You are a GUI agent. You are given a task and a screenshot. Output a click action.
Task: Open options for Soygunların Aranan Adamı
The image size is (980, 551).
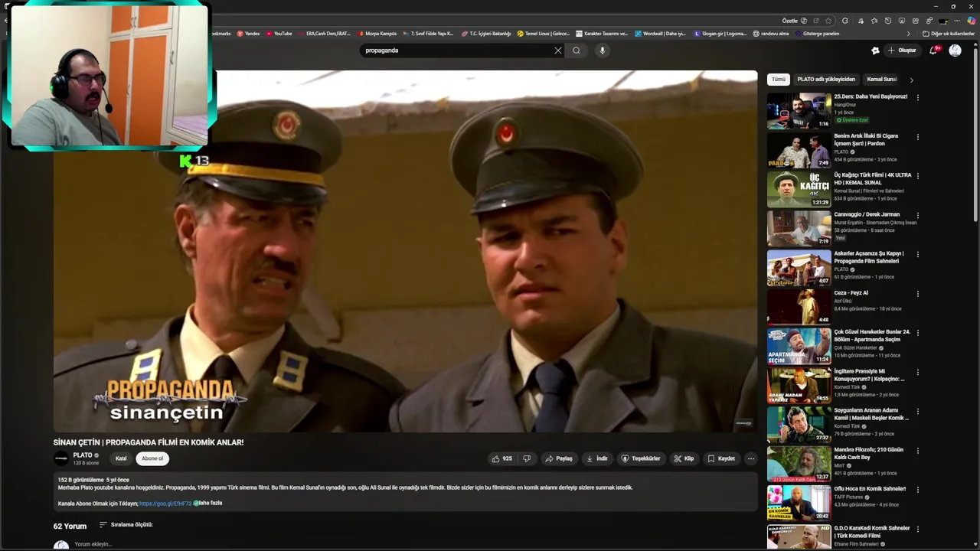917,411
